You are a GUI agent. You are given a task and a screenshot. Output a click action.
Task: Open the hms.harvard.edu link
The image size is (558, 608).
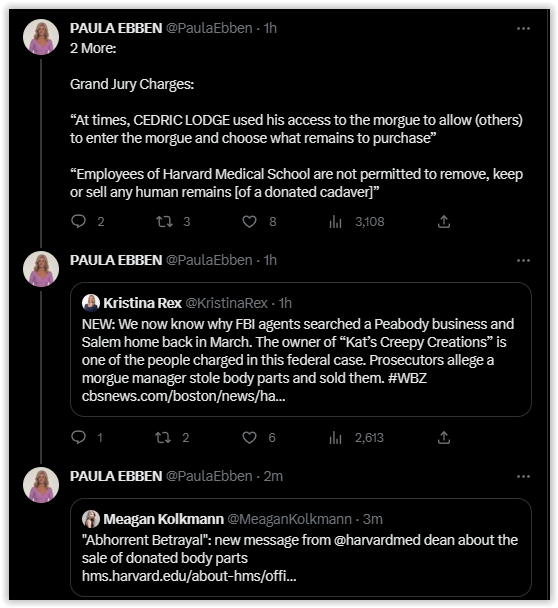[189, 576]
